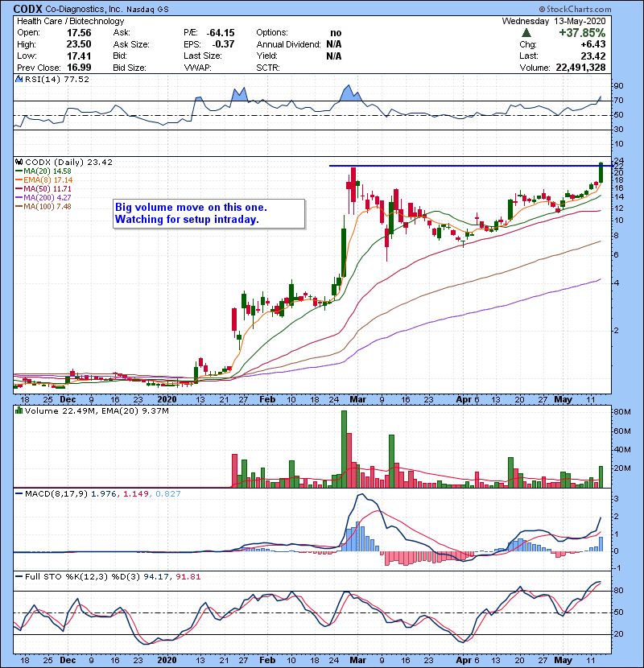The height and width of the screenshot is (668, 644).
Task: Click the tallest green volume bar near 80M
Action: (x=345, y=449)
